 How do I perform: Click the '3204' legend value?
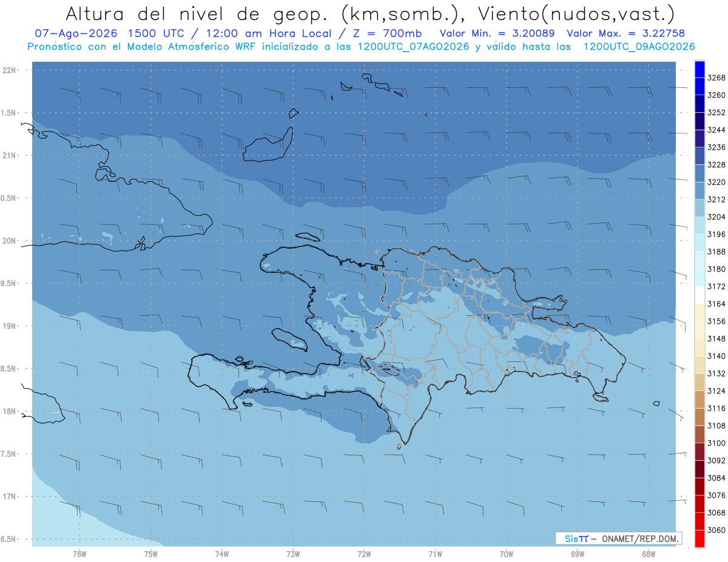point(716,217)
